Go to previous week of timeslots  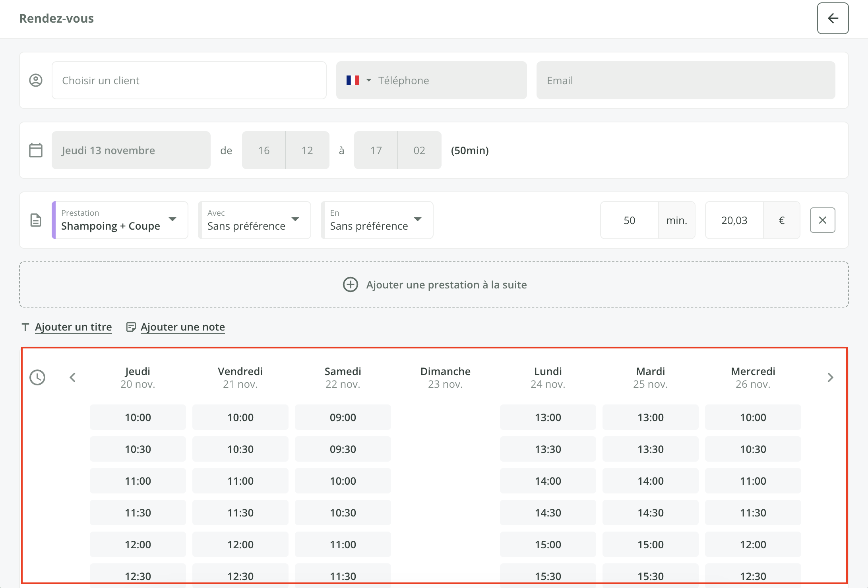[x=72, y=377]
